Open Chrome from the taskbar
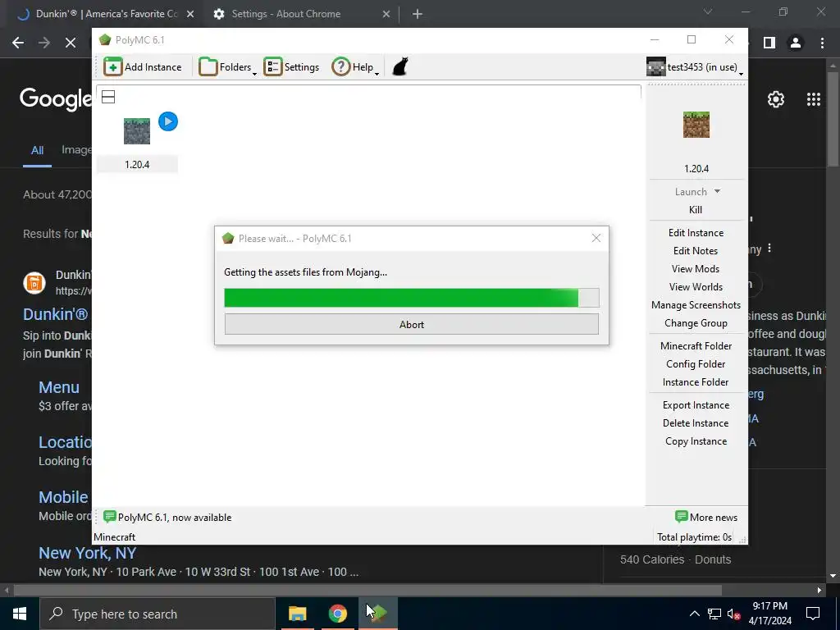The height and width of the screenshot is (630, 840). coord(337,614)
